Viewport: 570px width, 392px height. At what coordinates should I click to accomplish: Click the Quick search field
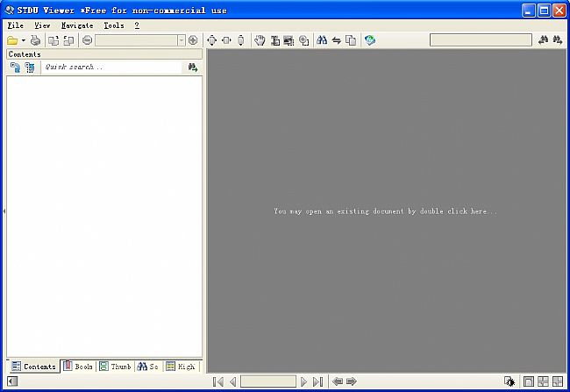coord(111,67)
